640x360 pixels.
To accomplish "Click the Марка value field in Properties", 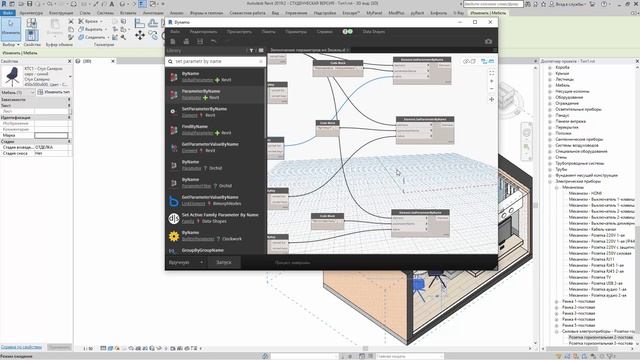I will 51,135.
